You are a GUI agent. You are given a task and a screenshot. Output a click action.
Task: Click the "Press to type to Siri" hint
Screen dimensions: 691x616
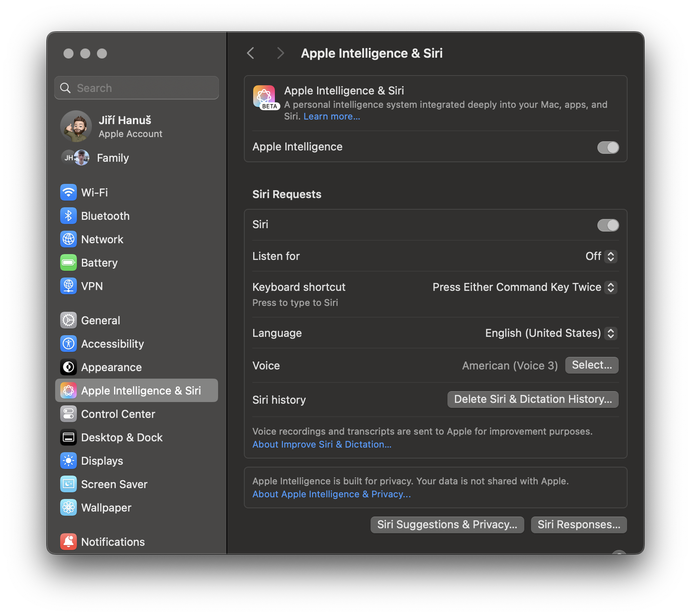(x=295, y=303)
